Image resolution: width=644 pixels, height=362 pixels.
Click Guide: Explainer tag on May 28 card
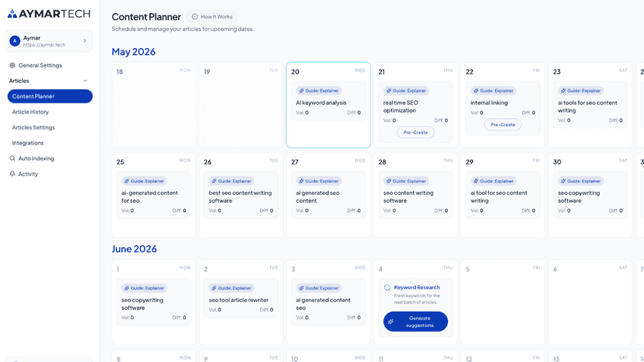click(x=406, y=181)
